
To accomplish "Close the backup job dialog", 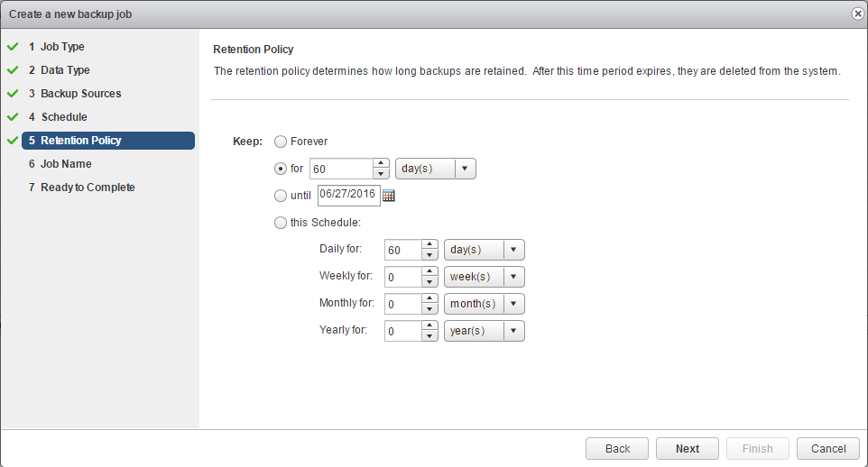I will (856, 13).
